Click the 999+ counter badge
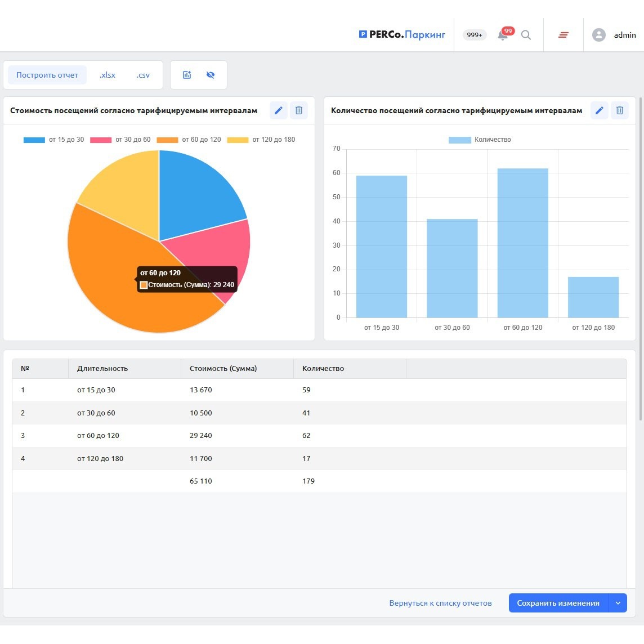Screen dimensions: 644x644 [475, 35]
